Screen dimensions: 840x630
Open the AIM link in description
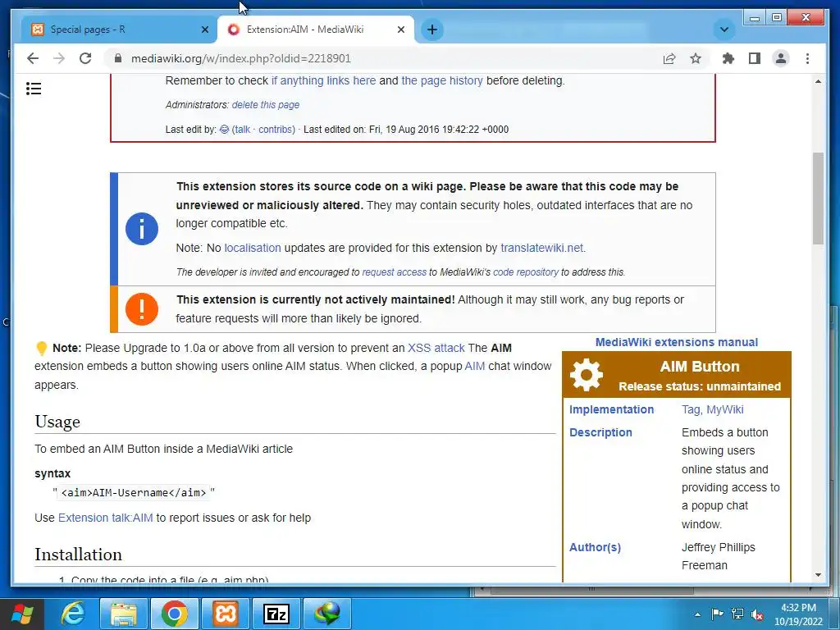(x=475, y=366)
